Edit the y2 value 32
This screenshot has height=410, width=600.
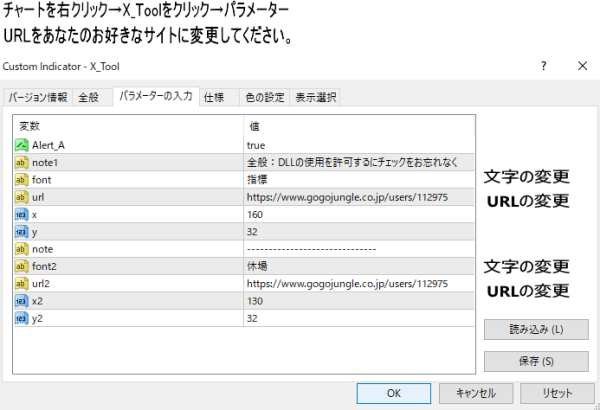[359, 319]
